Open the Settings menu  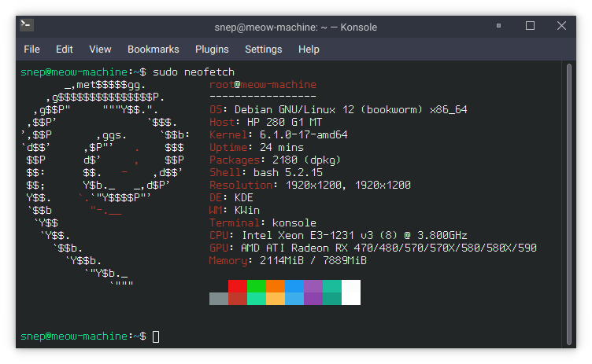(x=264, y=50)
